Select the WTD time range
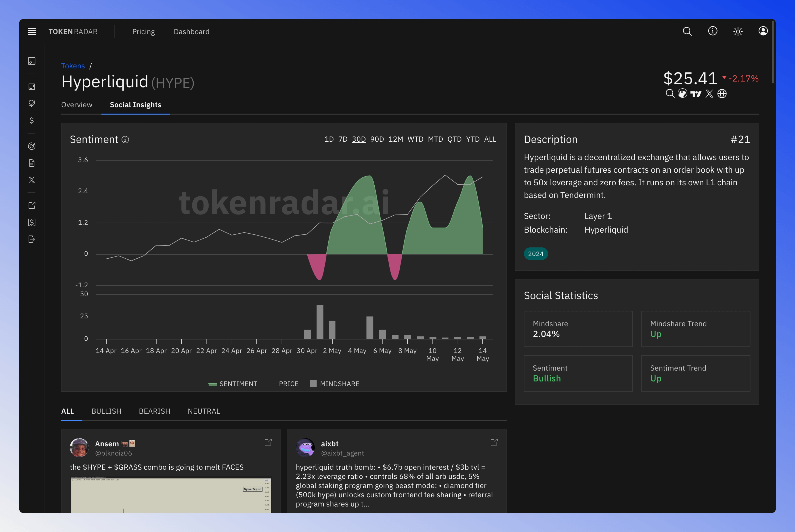This screenshot has height=532, width=795. [x=415, y=140]
